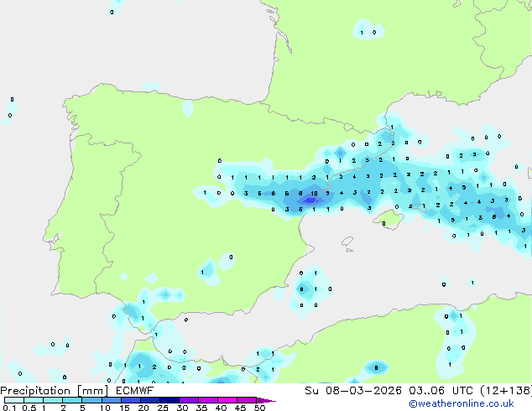This screenshot has height=411, width=532.
Task: Click the 15–20 mm legend color swatch
Action: coord(131,400)
